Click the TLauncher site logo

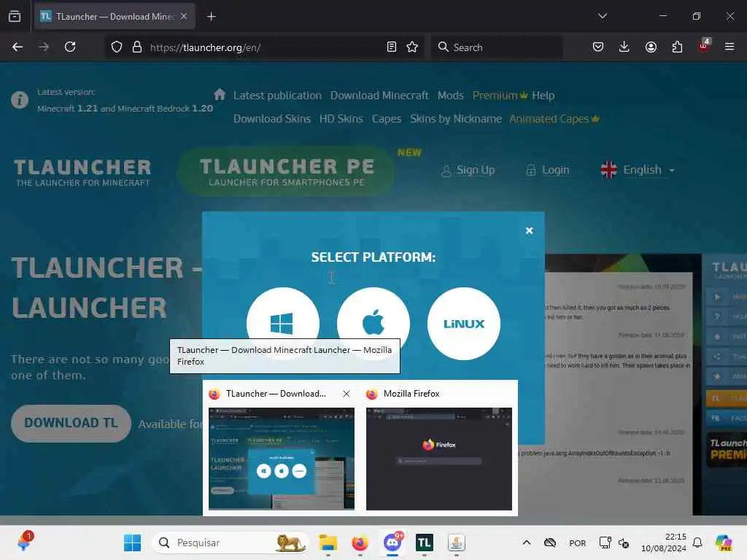82,172
